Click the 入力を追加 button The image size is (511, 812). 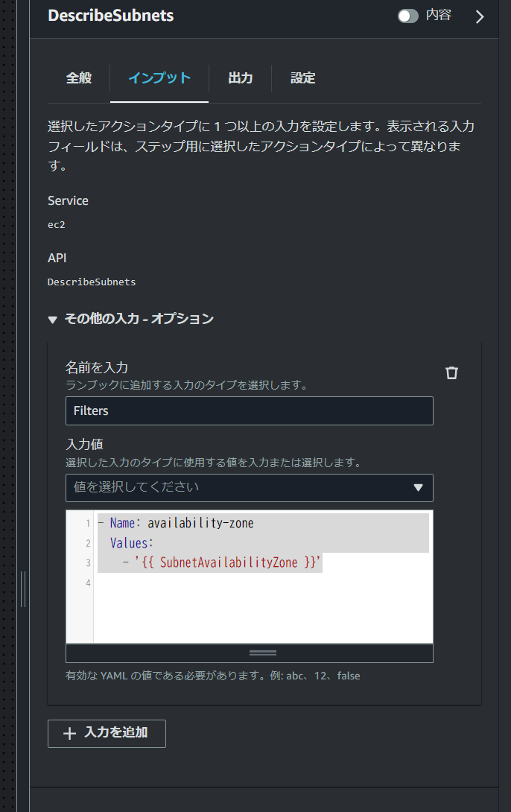click(107, 734)
